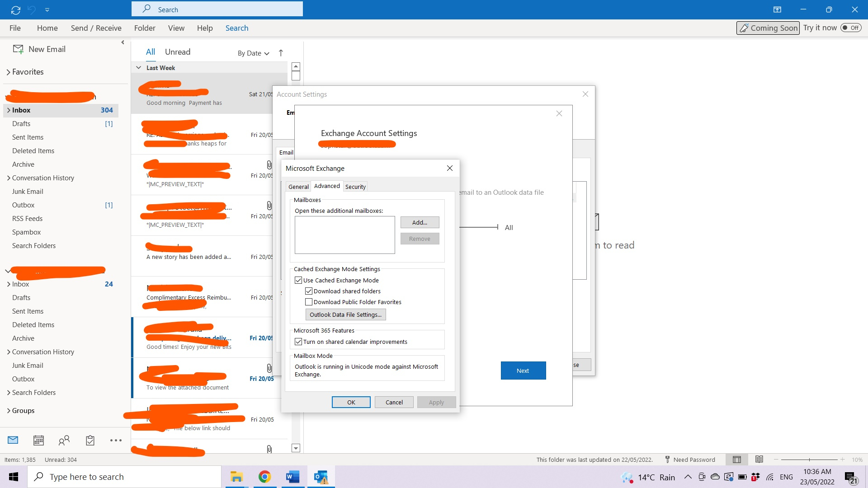Open Quick Access Toolbar customize arrow

coord(47,9)
